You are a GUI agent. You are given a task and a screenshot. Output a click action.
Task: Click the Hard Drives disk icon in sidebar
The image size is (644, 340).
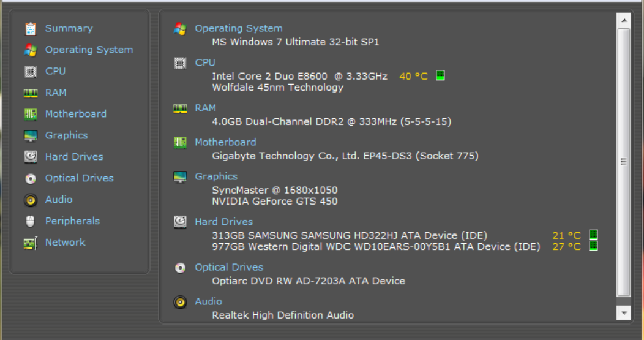(31, 157)
